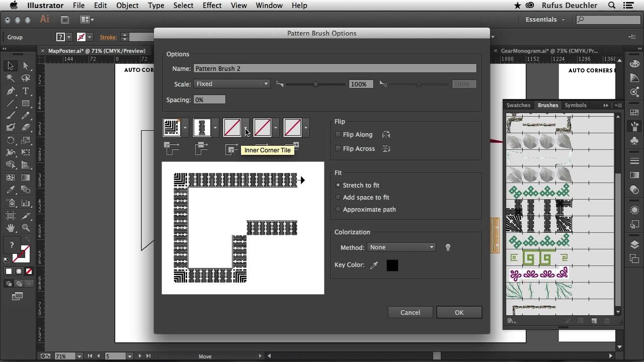Select the Approximate path option

338,209
